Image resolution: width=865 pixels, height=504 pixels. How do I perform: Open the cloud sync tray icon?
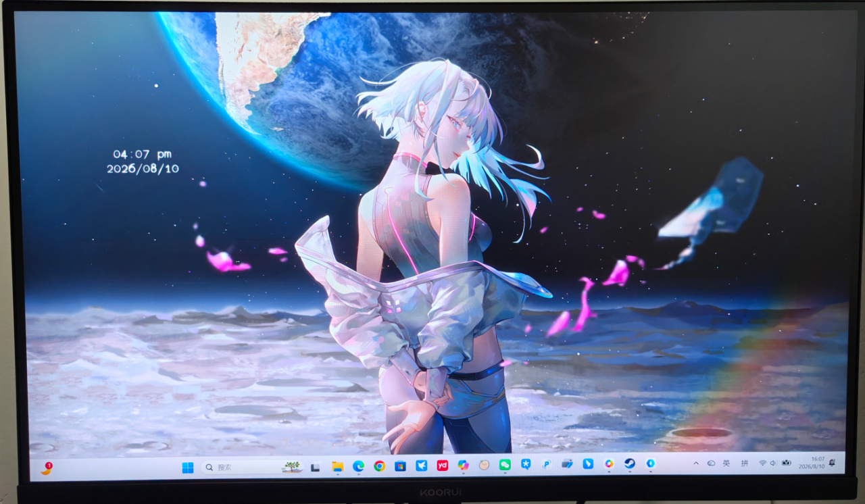point(711,463)
